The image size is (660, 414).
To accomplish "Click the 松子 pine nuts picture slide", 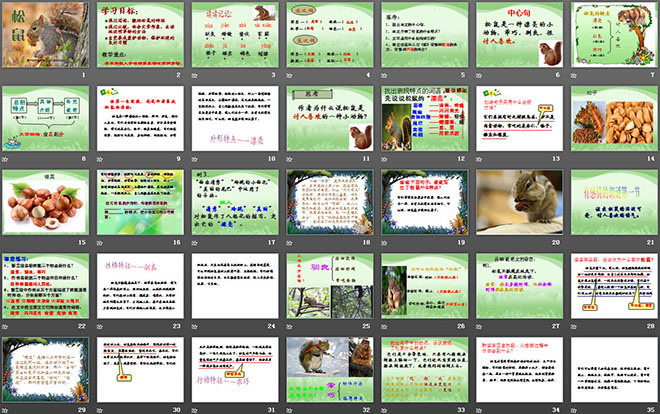I will (612, 120).
